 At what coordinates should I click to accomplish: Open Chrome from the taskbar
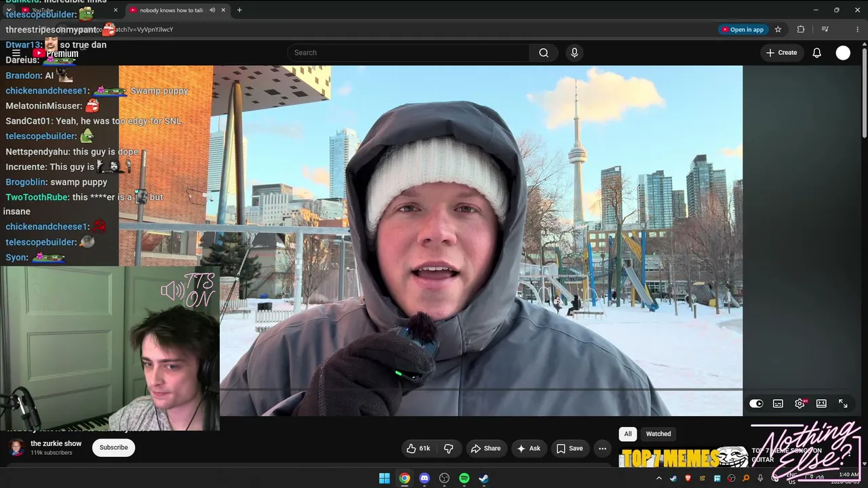pyautogui.click(x=404, y=479)
